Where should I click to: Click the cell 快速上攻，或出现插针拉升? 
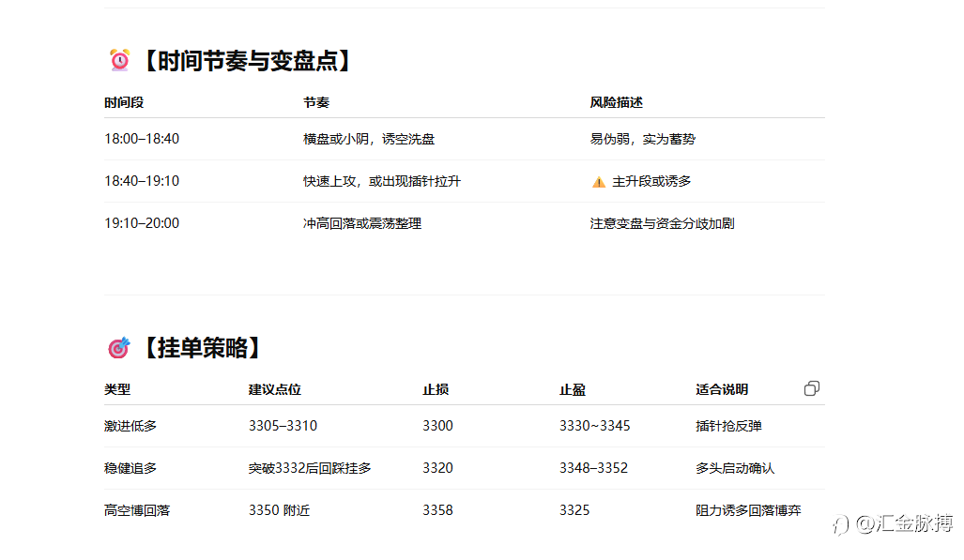click(382, 181)
